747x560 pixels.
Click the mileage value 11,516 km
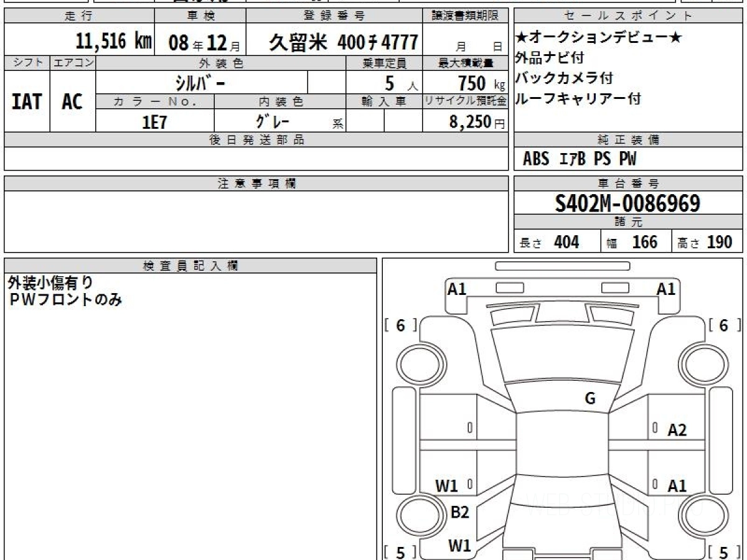pos(114,42)
